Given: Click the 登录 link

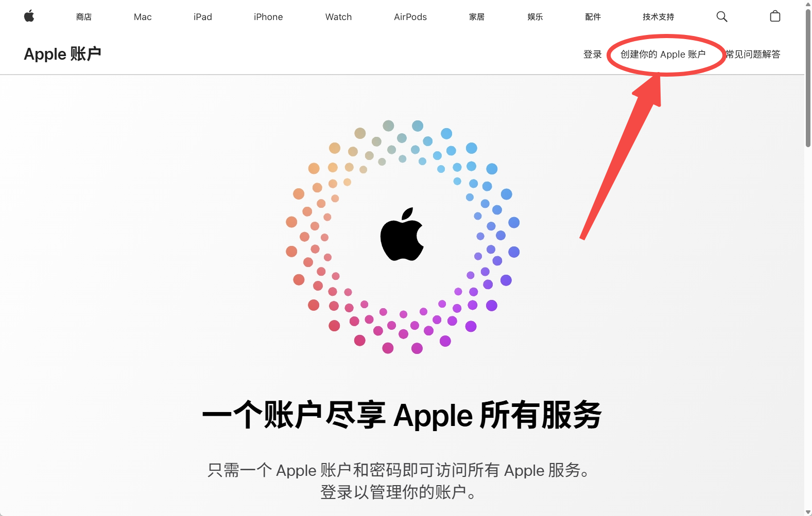Looking at the screenshot, I should coord(593,55).
